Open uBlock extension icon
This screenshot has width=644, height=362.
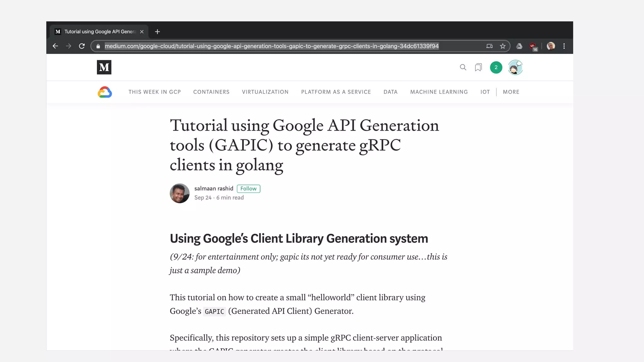(533, 46)
